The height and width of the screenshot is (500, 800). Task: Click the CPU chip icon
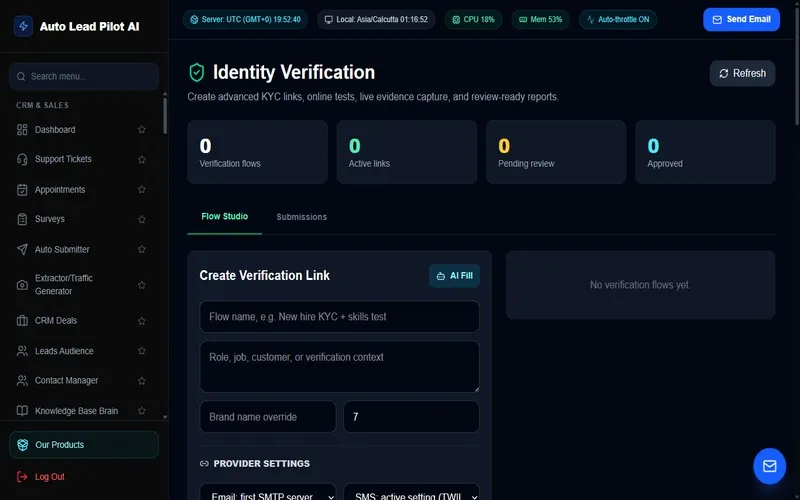pyautogui.click(x=456, y=19)
